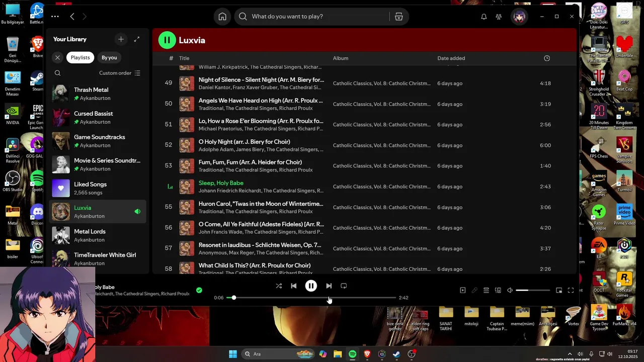This screenshot has height=362, width=644.
Task: Open Friend Activity icon
Action: click(499, 17)
